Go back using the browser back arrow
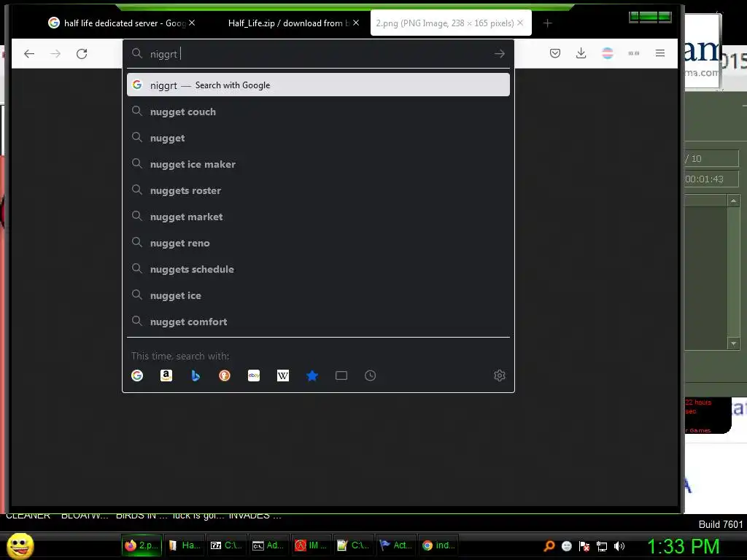 (29, 54)
